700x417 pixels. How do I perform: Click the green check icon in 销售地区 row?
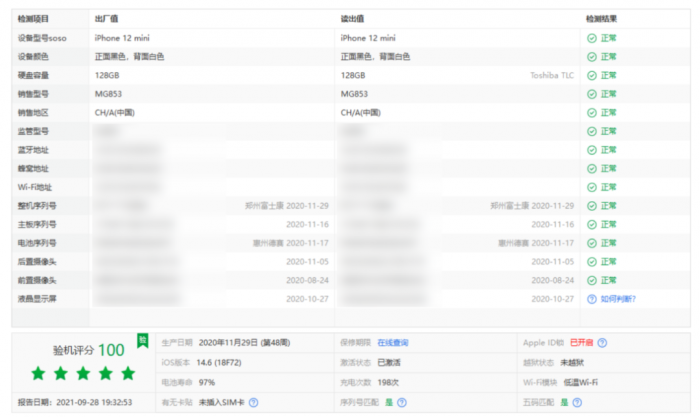click(x=592, y=113)
